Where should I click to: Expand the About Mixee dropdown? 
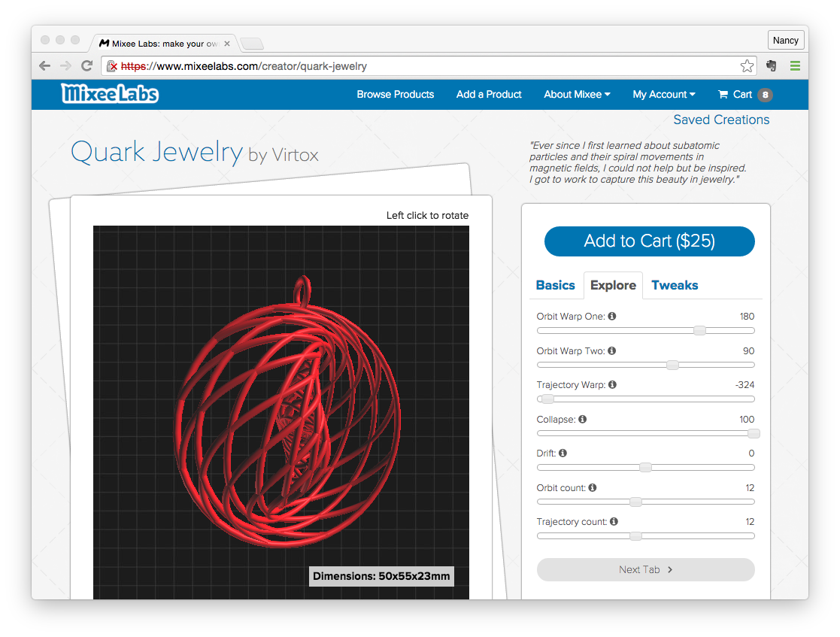(577, 95)
